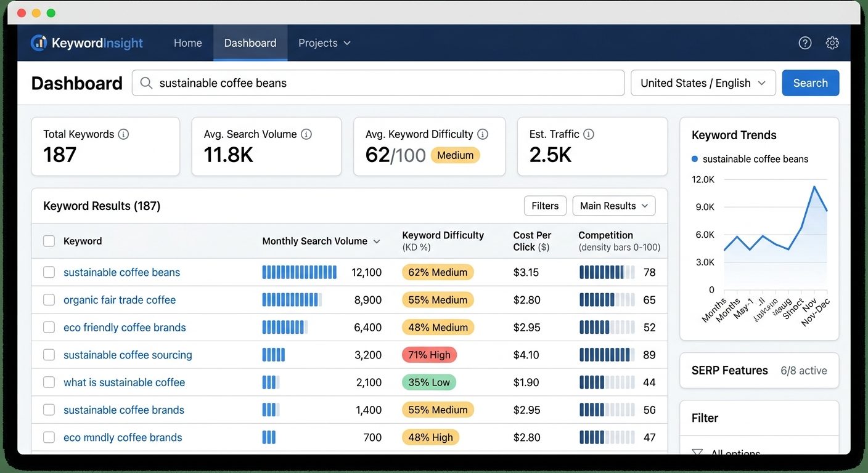Click the Est. Traffic info icon

coord(589,134)
